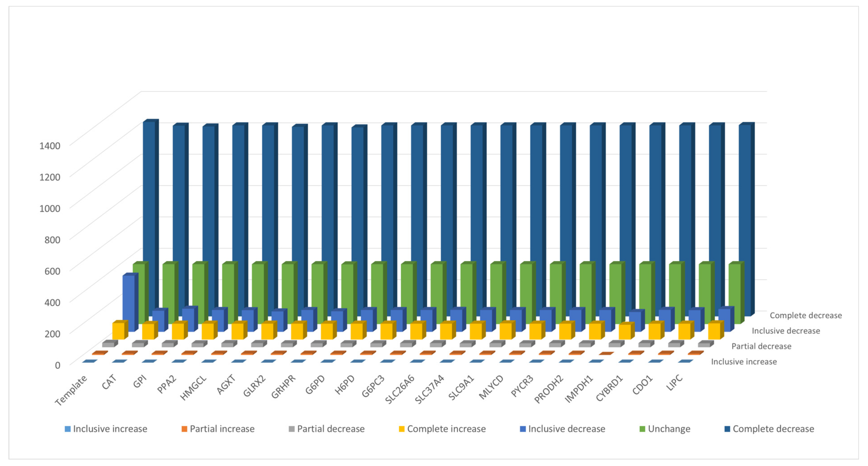868x466 pixels.
Task: Click the dark blue Complete decrease legend swatch
Action: (727, 429)
